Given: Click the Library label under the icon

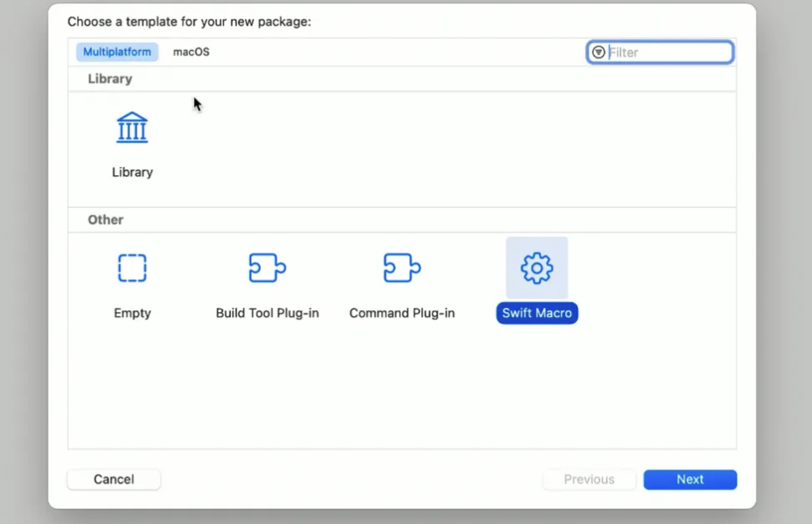Looking at the screenshot, I should click(x=132, y=172).
